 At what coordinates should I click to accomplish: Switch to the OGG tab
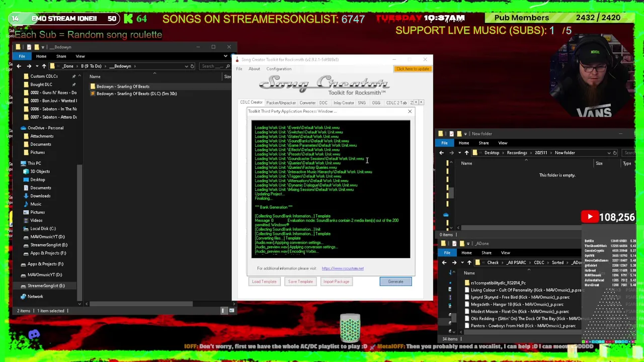click(x=376, y=103)
